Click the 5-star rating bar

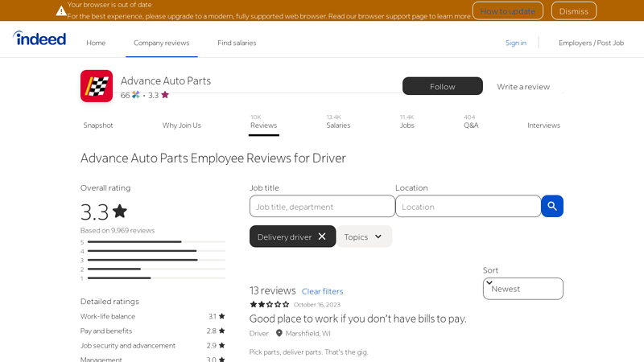pyautogui.click(x=156, y=242)
